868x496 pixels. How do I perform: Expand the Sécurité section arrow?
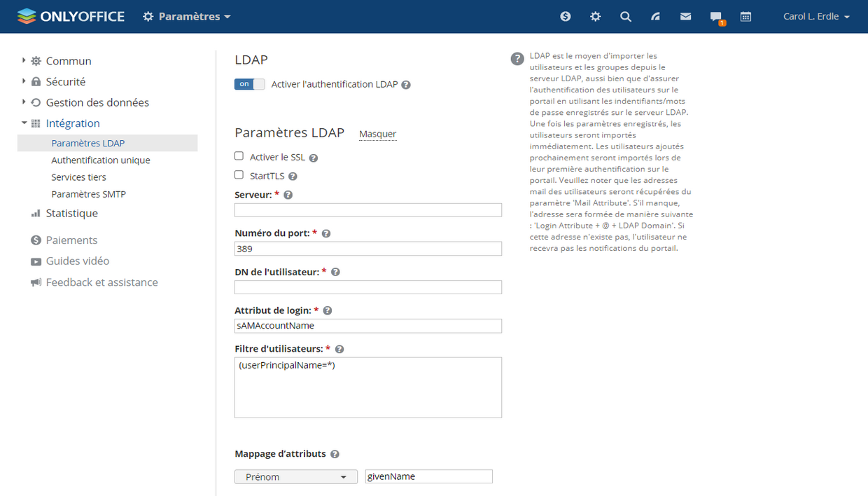(x=24, y=81)
